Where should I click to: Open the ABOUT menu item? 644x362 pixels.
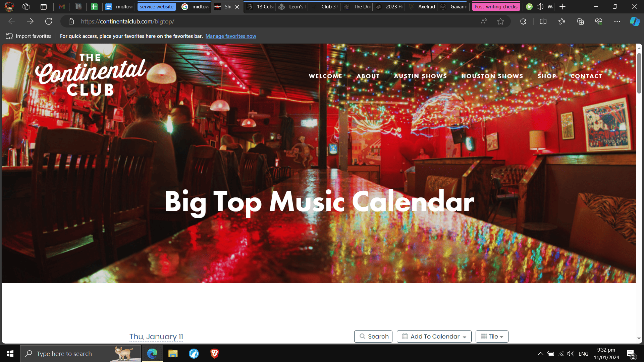368,76
